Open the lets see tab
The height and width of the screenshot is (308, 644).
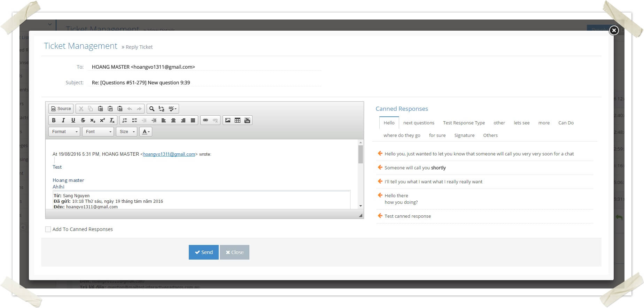(521, 123)
